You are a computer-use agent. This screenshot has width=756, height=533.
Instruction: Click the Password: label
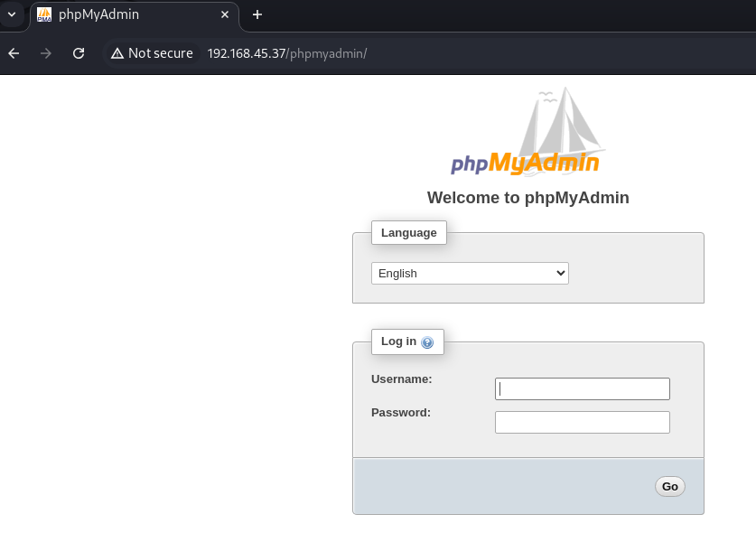(x=401, y=413)
